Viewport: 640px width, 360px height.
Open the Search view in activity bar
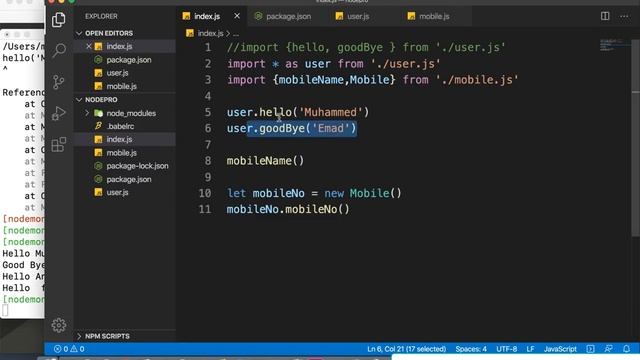pyautogui.click(x=59, y=51)
